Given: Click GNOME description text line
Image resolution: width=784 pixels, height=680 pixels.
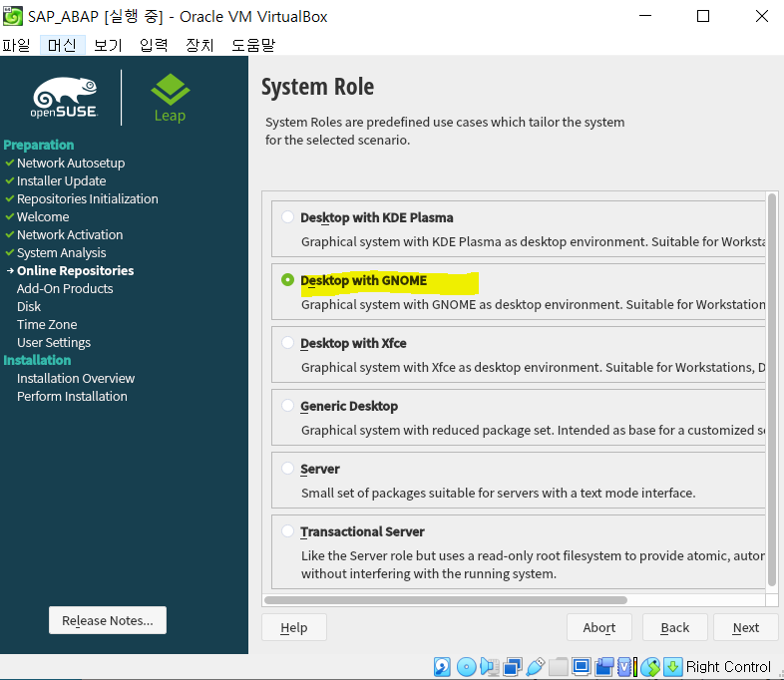Looking at the screenshot, I should tap(533, 305).
